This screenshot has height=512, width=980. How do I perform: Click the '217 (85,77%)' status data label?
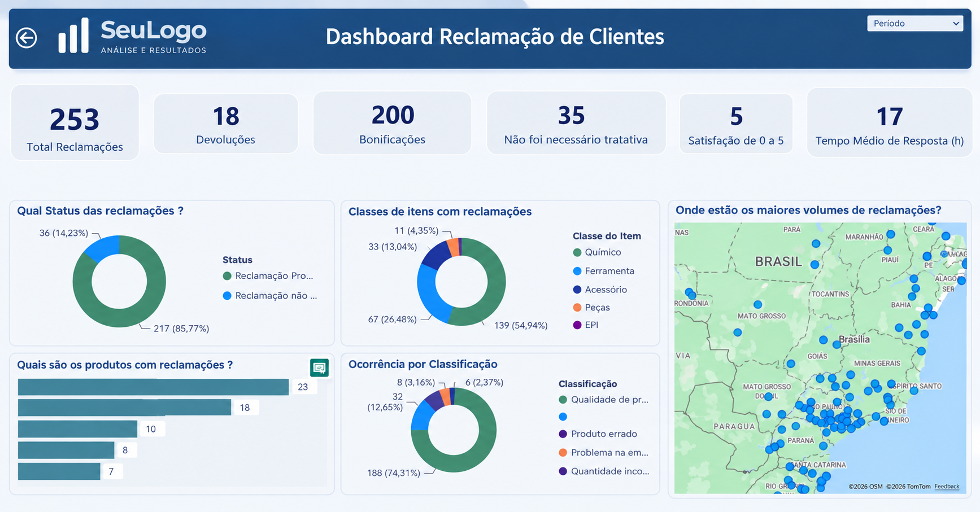pyautogui.click(x=181, y=329)
